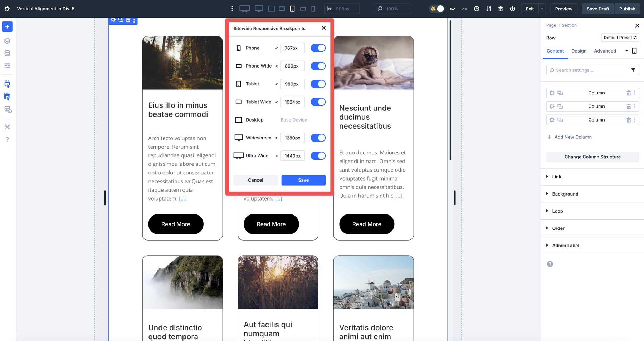Viewport: 644px width, 341px height.
Task: Expand the Background section
Action: click(x=565, y=194)
